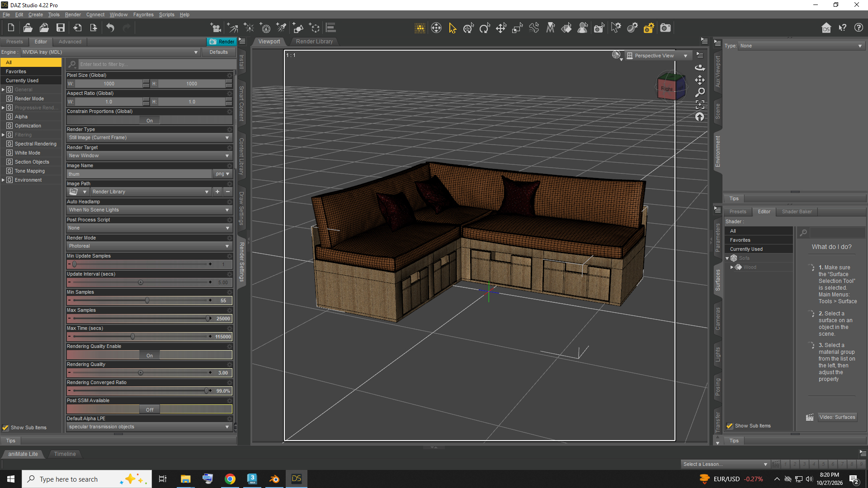The height and width of the screenshot is (488, 868).
Task: Open the DAZ home icon
Action: pyautogui.click(x=826, y=28)
